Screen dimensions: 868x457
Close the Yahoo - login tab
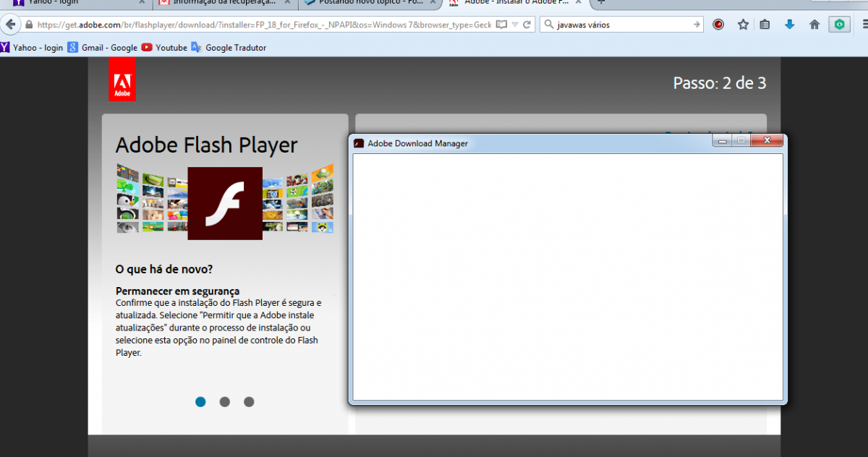click(141, 2)
